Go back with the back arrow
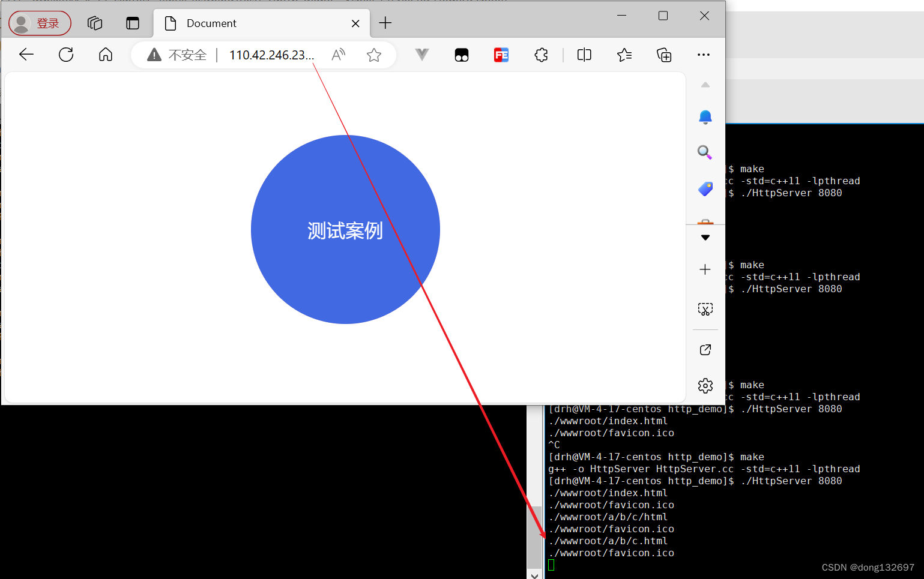Screen dimensions: 924x579 (26, 55)
